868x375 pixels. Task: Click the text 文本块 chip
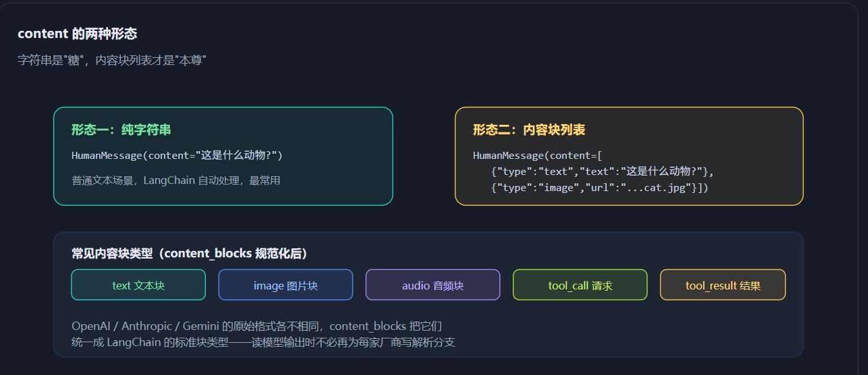point(138,285)
